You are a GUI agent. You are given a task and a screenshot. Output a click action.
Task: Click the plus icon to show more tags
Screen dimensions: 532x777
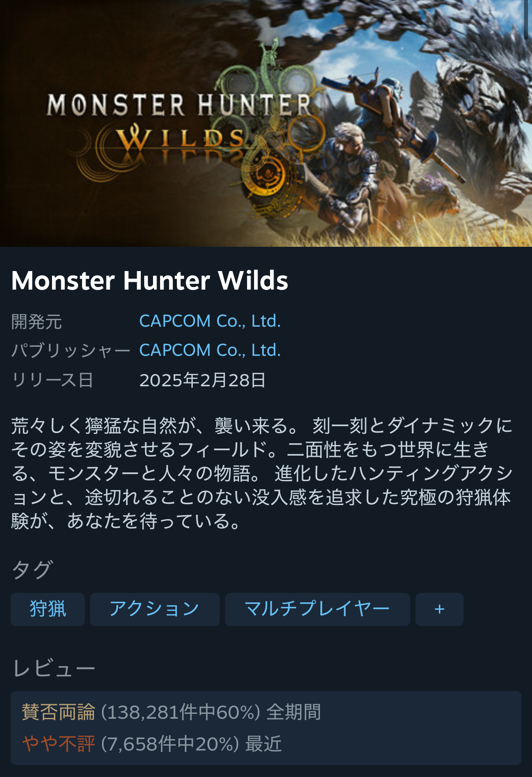pos(439,609)
